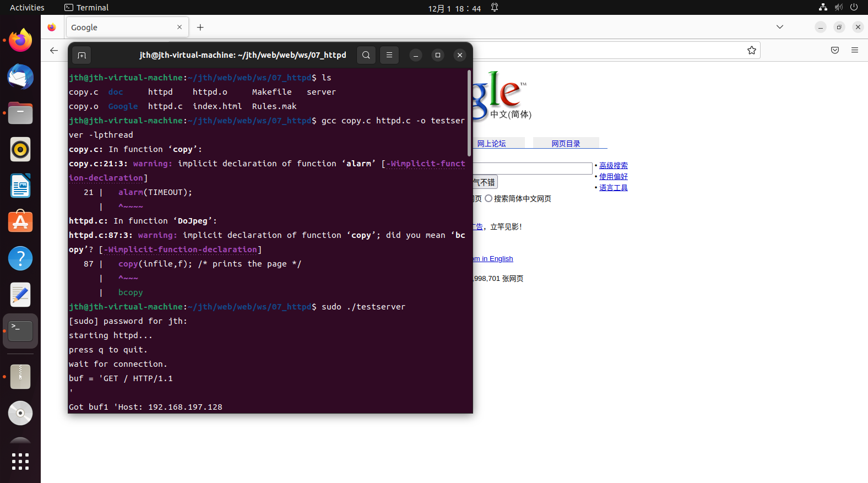This screenshot has height=483, width=868.
Task: Open the muted volume indicator
Action: click(x=839, y=8)
